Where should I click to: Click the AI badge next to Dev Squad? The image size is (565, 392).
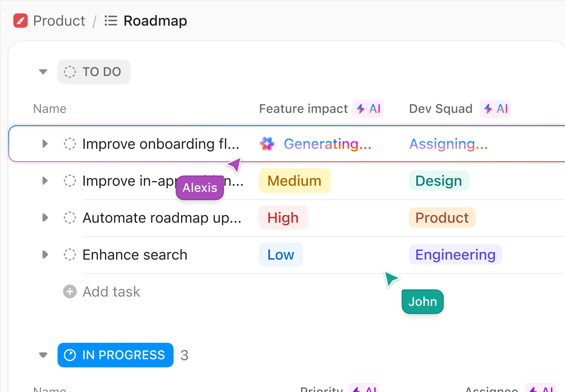click(495, 109)
